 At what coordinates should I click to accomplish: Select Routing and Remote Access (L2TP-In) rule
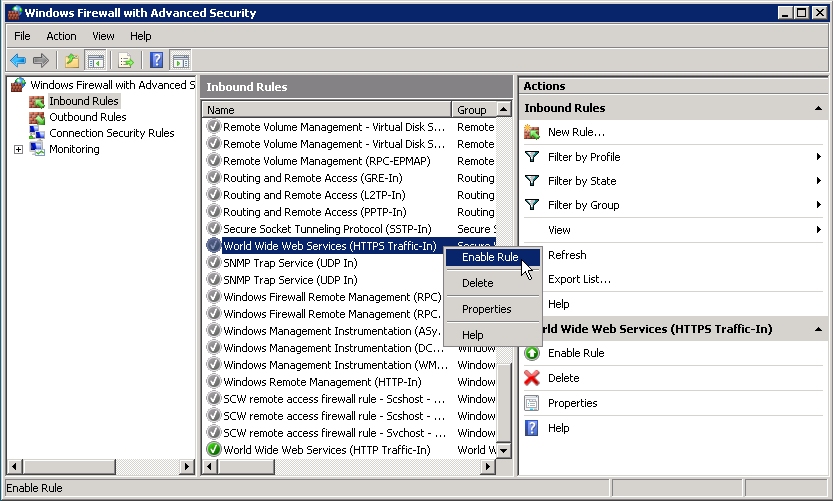(x=314, y=195)
